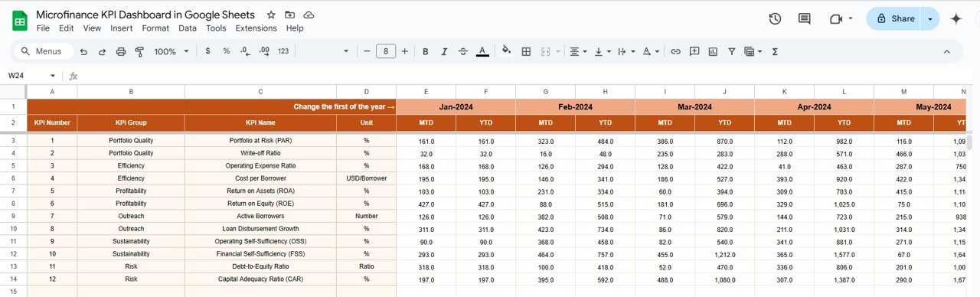Open filter views dropdown
980x297 pixels.
coord(753,51)
